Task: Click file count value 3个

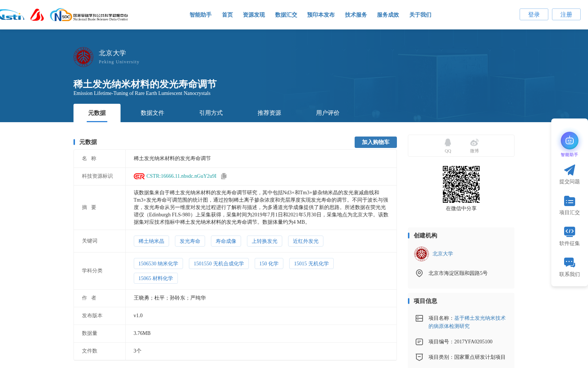Action: (137, 351)
